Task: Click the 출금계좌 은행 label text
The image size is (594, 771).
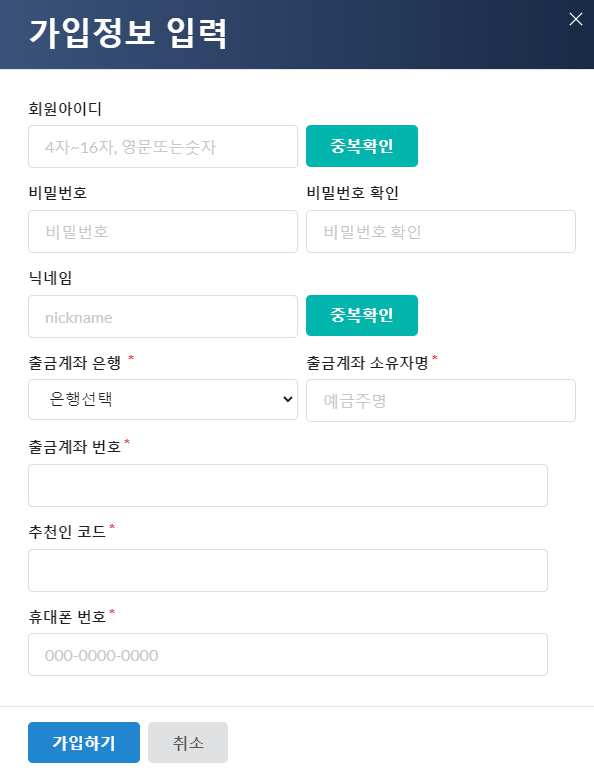Action: (x=75, y=363)
